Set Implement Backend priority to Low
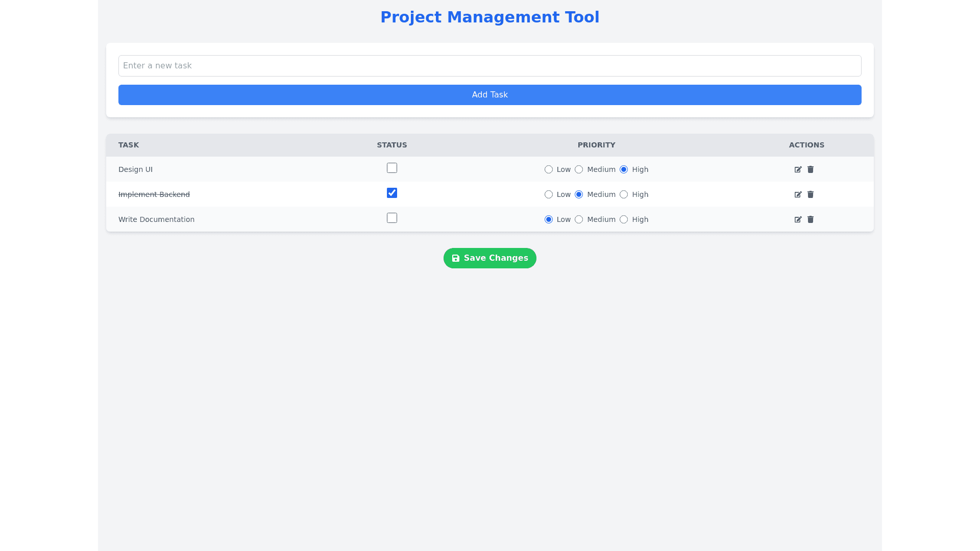Screen dimensions: 980x551 click(x=549, y=194)
